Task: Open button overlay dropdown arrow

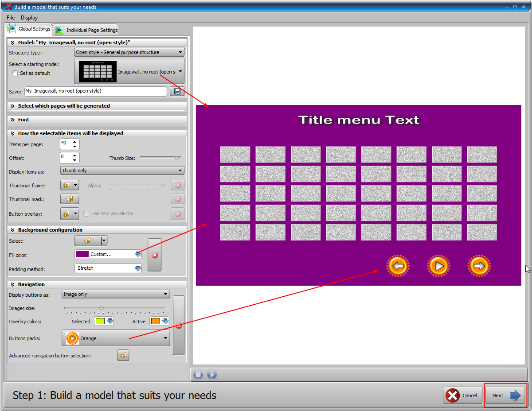Action: tap(75, 214)
